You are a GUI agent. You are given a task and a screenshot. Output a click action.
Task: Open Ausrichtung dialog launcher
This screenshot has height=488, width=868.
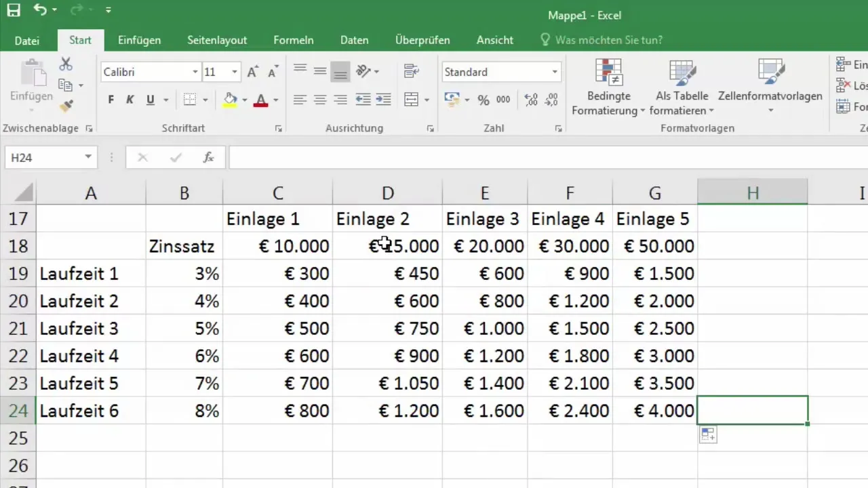pyautogui.click(x=430, y=128)
